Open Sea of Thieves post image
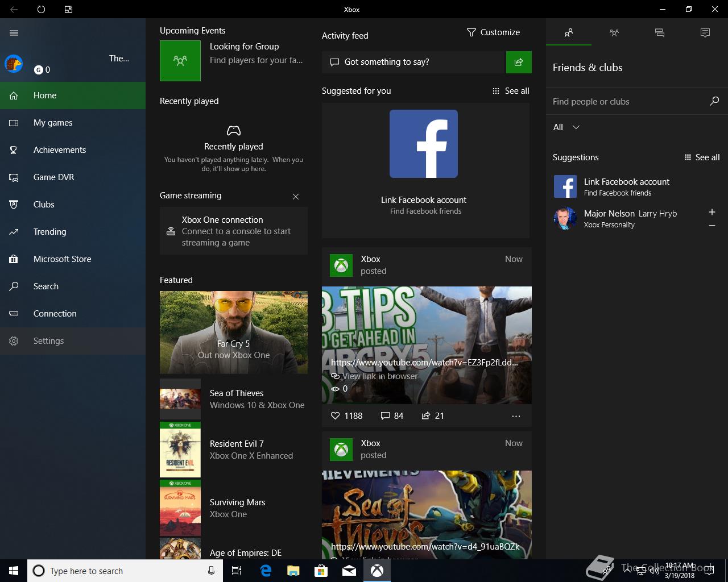Viewport: 728px width, 582px height. click(x=427, y=515)
